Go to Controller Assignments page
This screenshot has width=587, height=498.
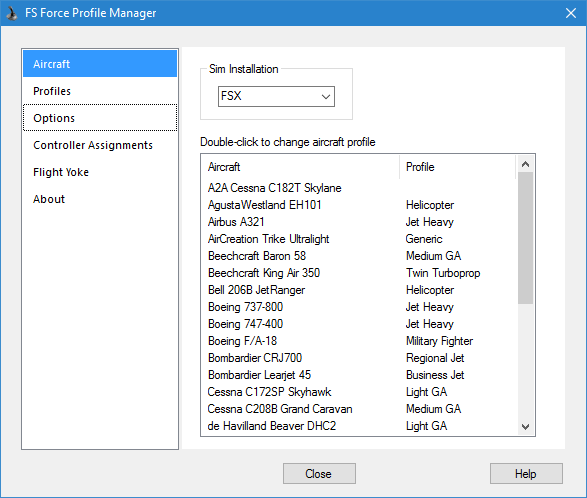point(100,145)
